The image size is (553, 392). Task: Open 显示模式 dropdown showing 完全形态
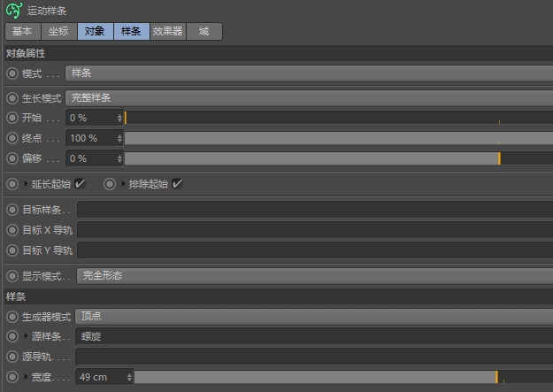click(314, 276)
